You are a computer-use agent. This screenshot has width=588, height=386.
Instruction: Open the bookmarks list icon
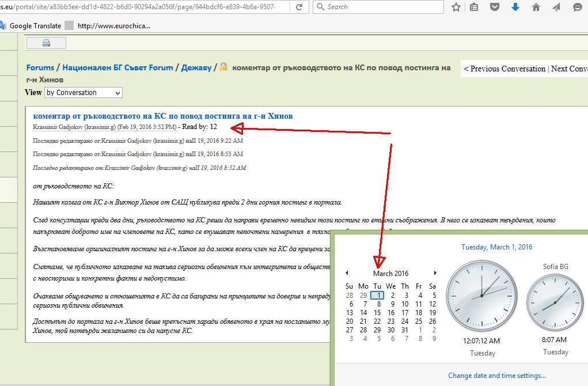pyautogui.click(x=474, y=7)
